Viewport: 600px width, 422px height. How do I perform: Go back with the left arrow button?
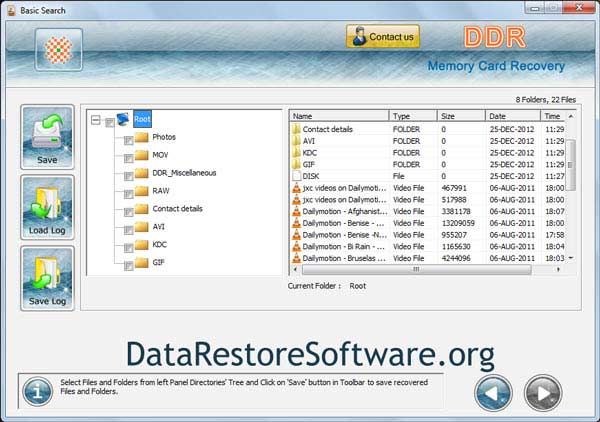point(493,393)
